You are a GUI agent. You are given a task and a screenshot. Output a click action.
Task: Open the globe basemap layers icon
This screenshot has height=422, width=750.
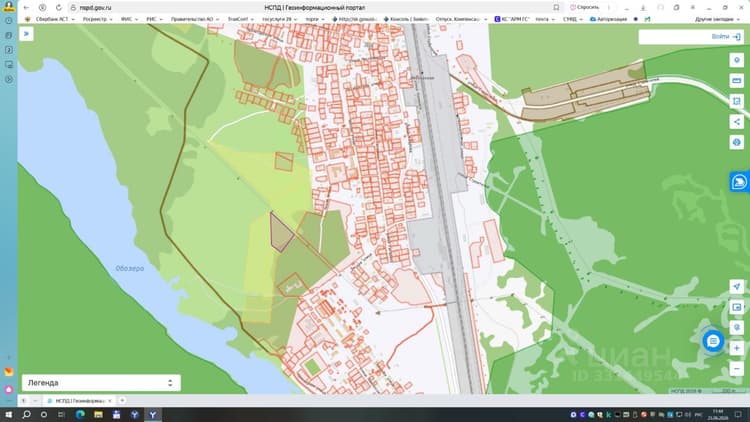[x=737, y=142]
